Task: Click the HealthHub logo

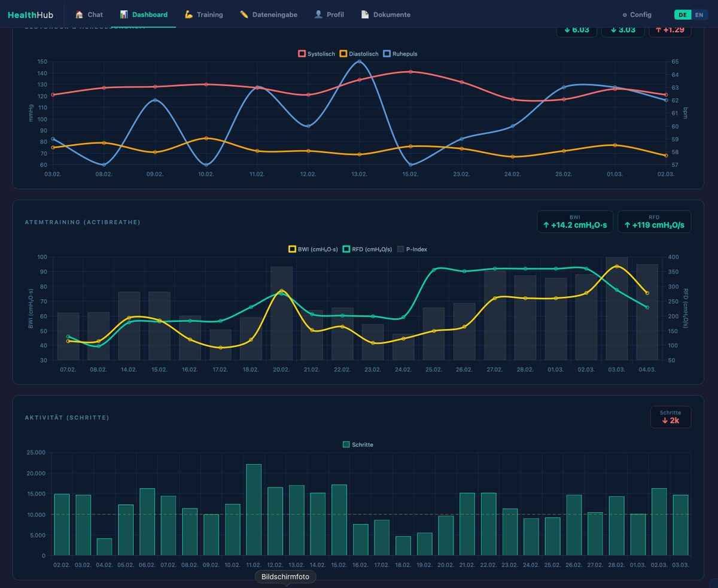Action: click(x=30, y=14)
